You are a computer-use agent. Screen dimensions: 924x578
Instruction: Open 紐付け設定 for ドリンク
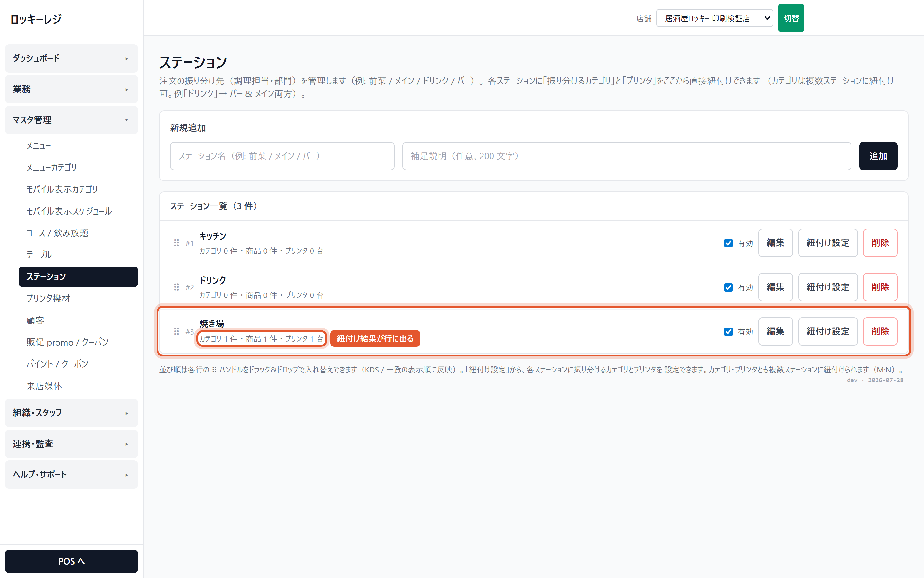coord(827,287)
